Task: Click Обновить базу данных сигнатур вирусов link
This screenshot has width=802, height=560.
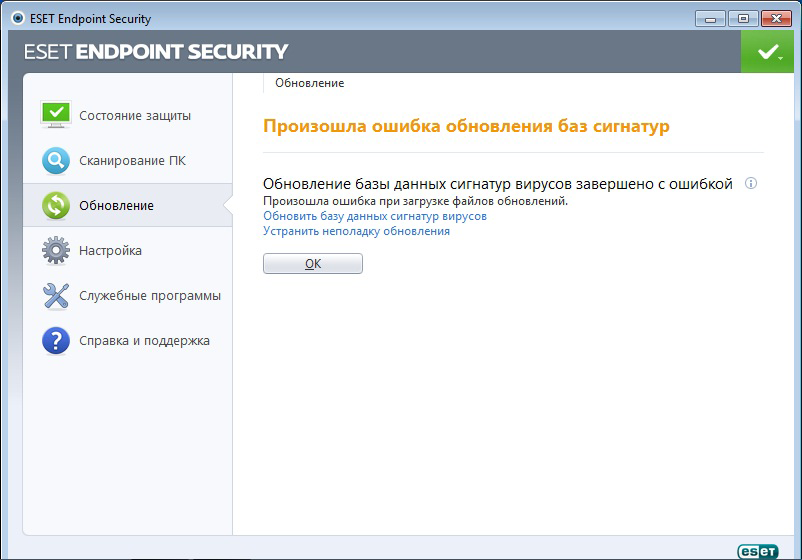Action: click(375, 216)
